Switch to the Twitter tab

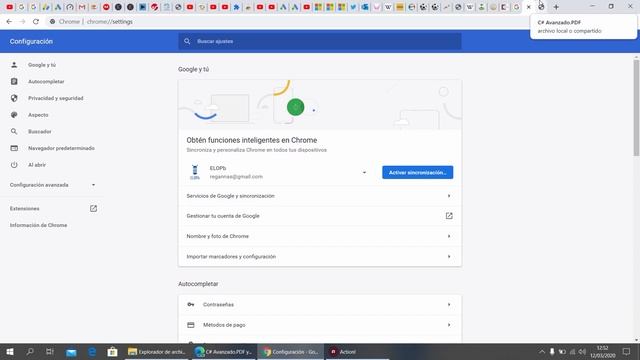[x=353, y=7]
